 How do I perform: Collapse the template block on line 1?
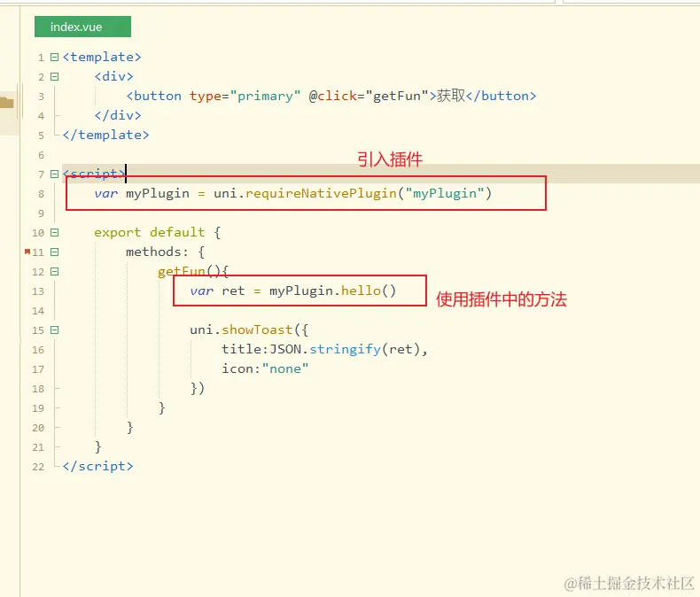pos(54,57)
